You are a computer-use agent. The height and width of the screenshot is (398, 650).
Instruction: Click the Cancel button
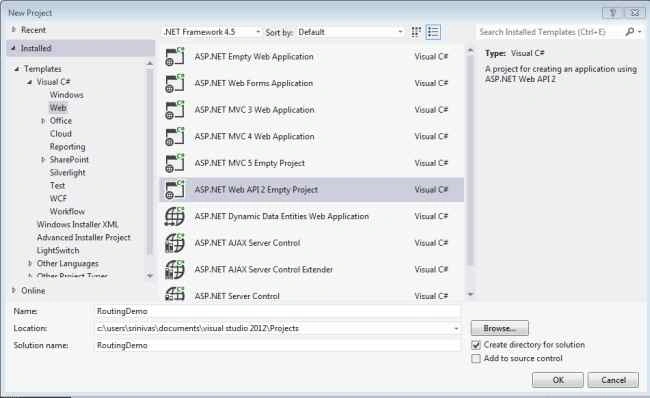[x=613, y=380]
